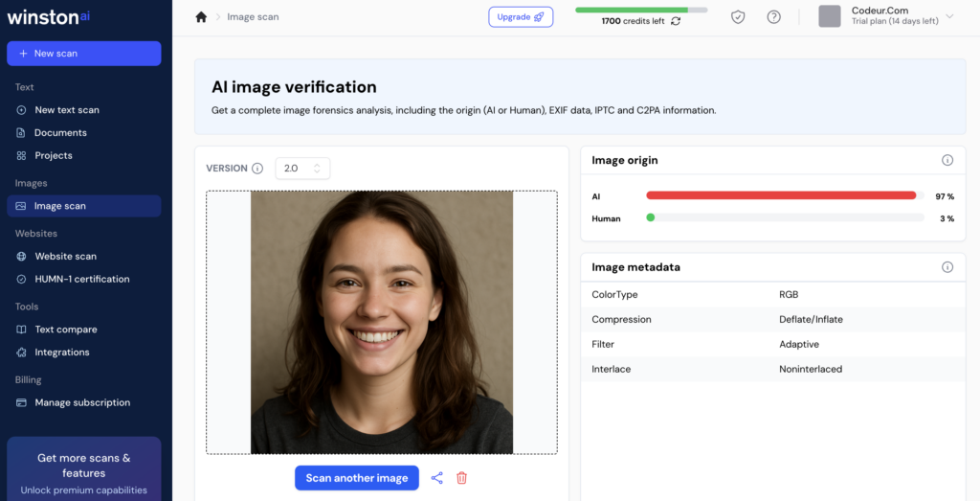
Task: Open the help question mark icon
Action: (773, 17)
